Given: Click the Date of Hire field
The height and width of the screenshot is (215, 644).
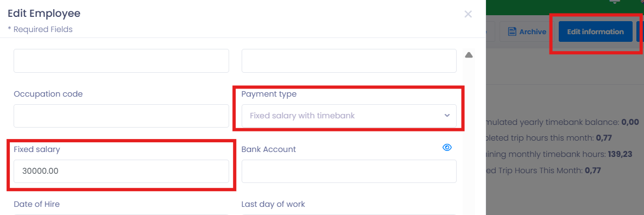Looking at the screenshot, I should click(121, 214).
